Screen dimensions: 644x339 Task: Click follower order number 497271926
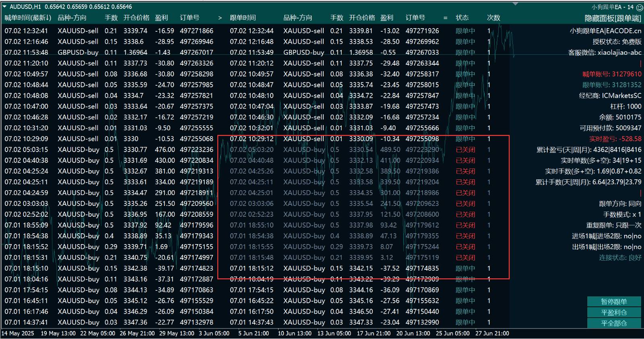pyautogui.click(x=422, y=31)
